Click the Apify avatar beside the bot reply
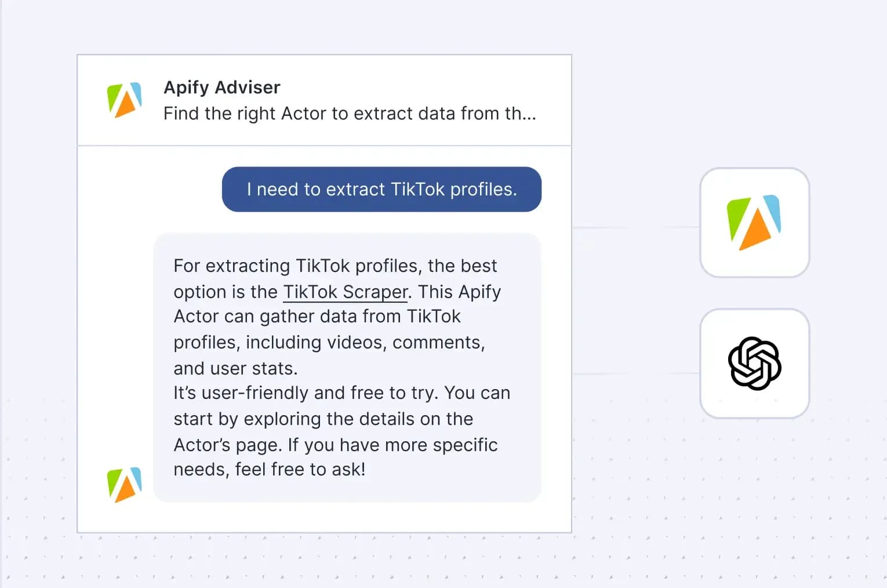The height and width of the screenshot is (588, 887). click(124, 485)
